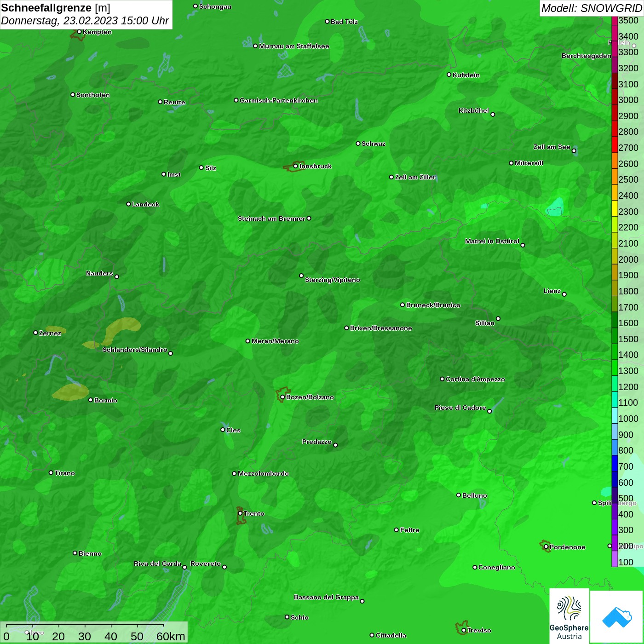Click the Conegliano label
This screenshot has width=644, height=644.
pyautogui.click(x=497, y=567)
